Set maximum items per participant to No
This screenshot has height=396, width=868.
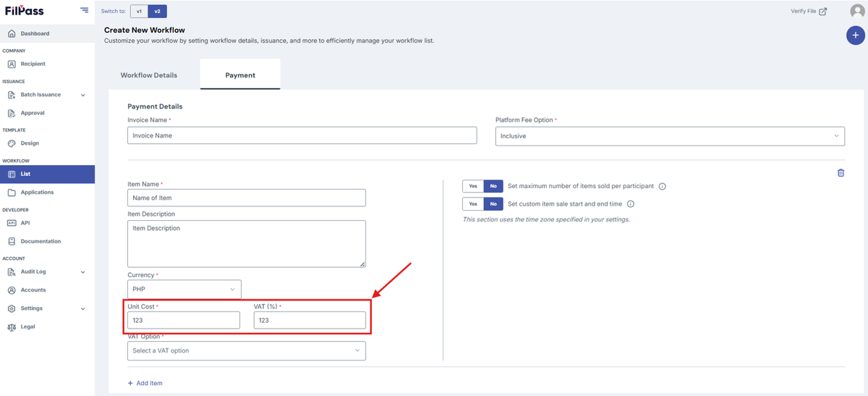tap(493, 186)
